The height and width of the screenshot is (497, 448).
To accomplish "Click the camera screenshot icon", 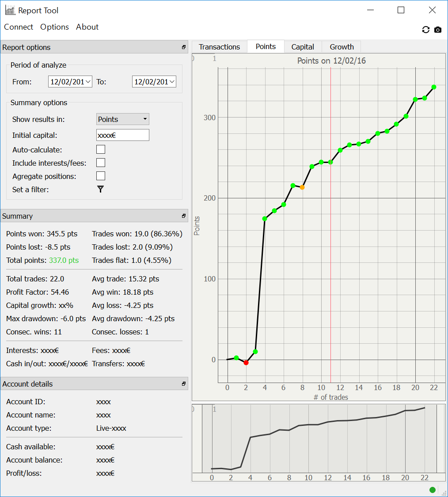I will 437,30.
